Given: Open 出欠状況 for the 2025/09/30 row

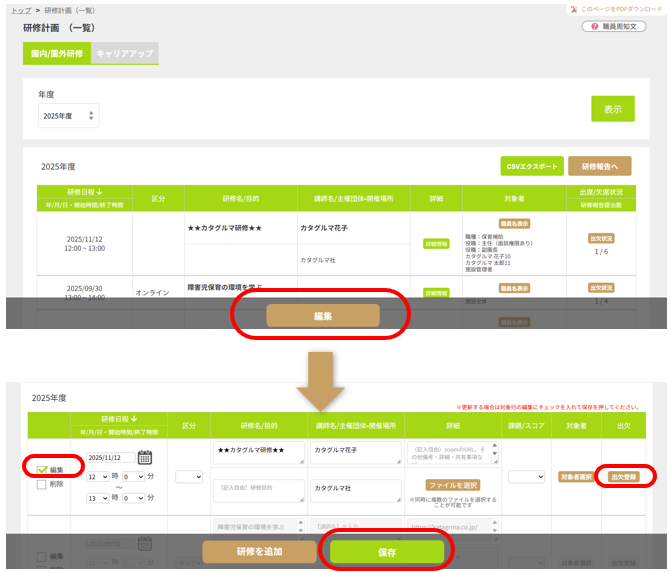Looking at the screenshot, I should coord(601,288).
